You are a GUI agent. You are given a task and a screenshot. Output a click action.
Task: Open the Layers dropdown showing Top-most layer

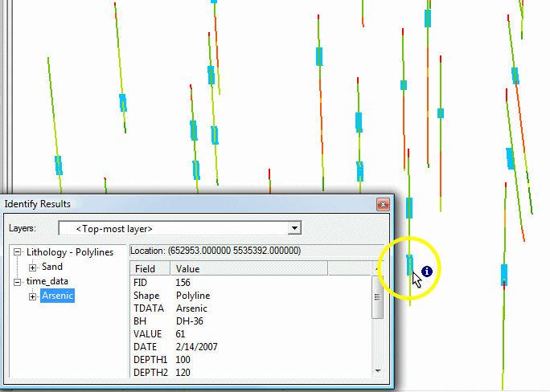(294, 228)
